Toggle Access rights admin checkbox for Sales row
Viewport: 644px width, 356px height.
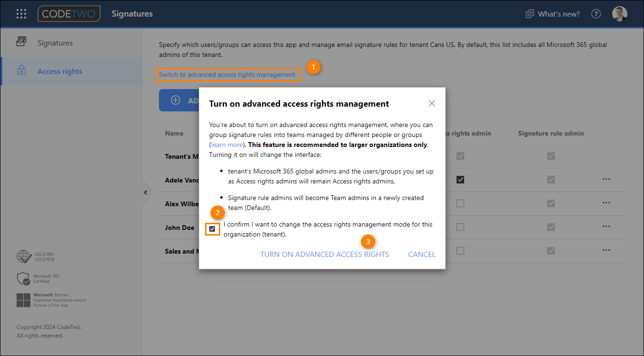pos(460,251)
